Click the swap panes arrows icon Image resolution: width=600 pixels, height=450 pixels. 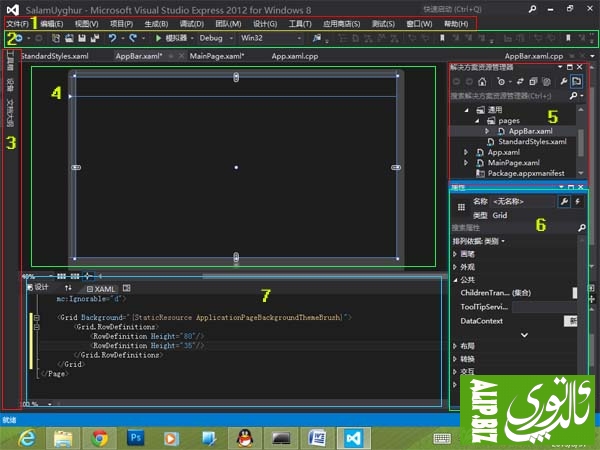(68, 288)
